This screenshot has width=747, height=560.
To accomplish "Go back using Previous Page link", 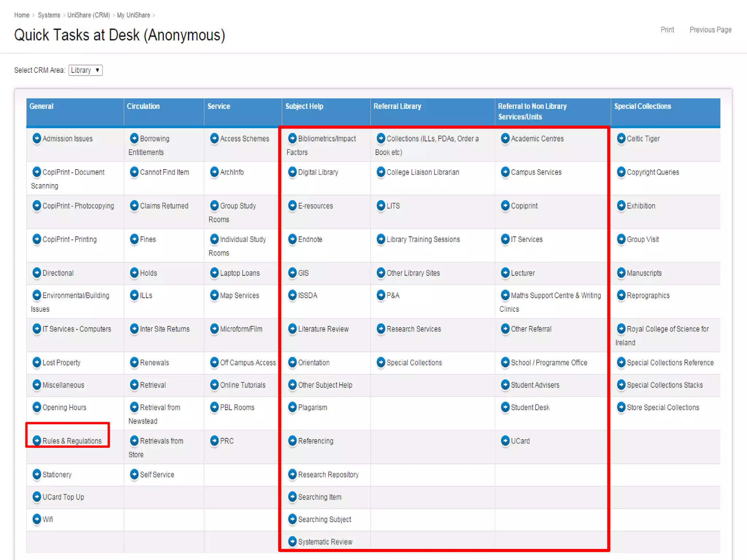I will [710, 30].
